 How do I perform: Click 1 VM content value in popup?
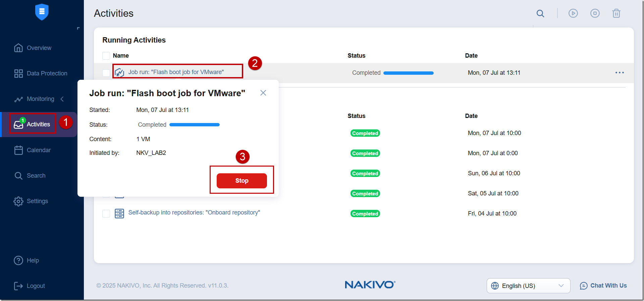[143, 139]
